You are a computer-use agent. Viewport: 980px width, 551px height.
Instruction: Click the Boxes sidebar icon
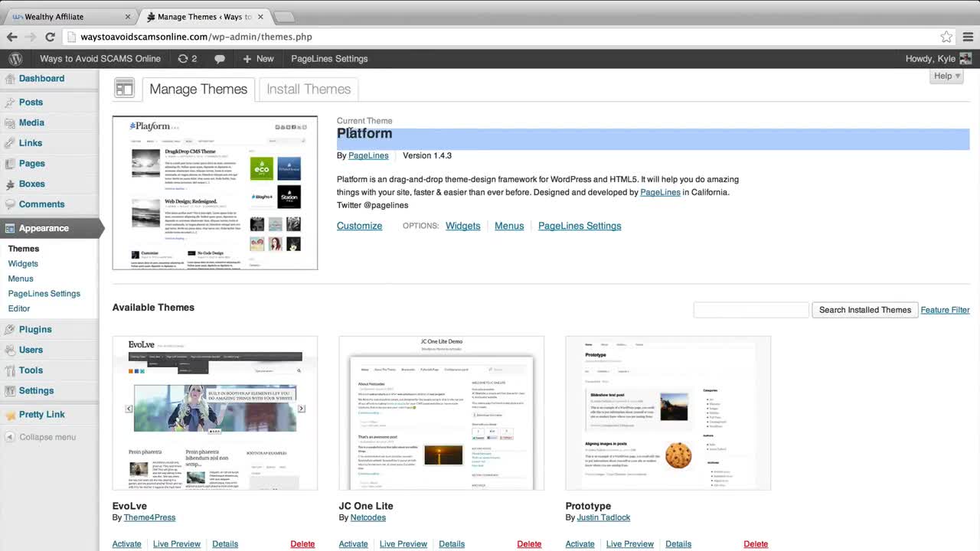(x=9, y=184)
